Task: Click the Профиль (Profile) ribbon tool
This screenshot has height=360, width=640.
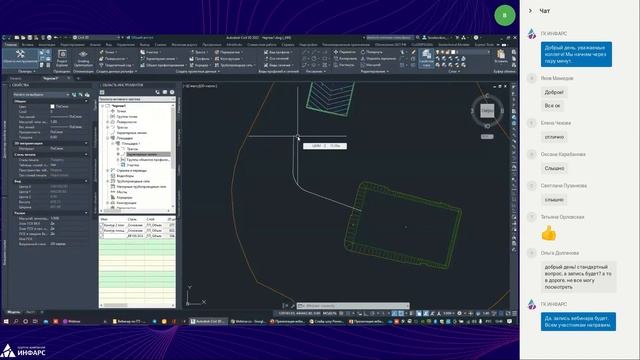Action: [200, 59]
